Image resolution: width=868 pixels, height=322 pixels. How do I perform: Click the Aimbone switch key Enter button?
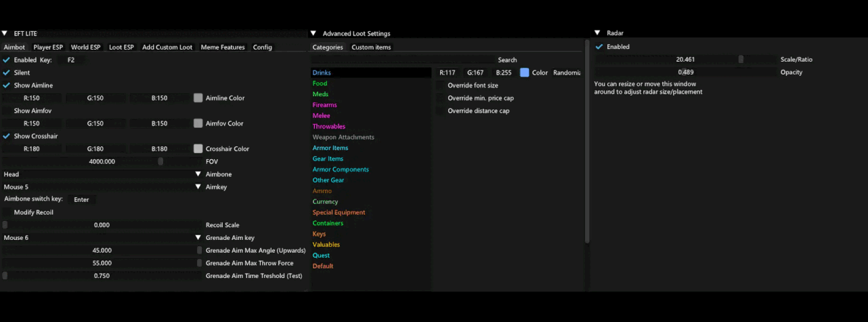pos(81,199)
